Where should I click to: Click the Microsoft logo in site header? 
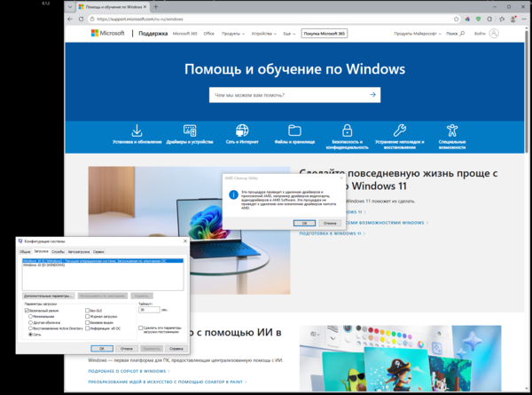pos(107,33)
